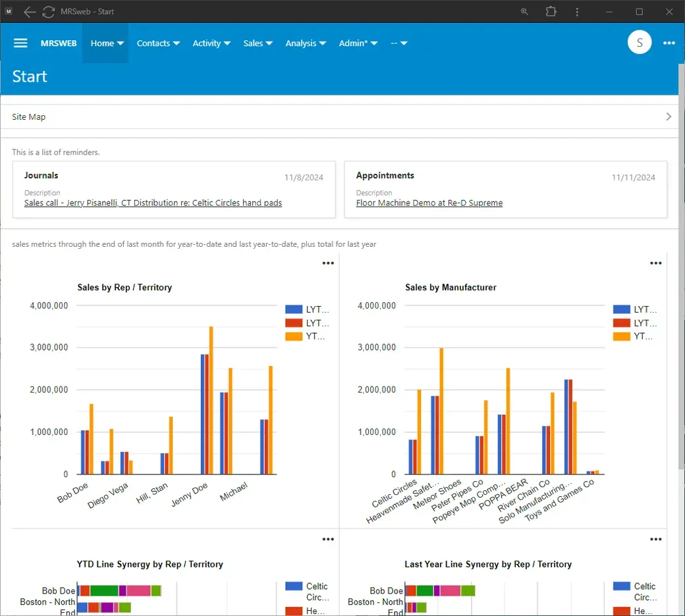Open the Jerry Pisanelli sales call journal link
The width and height of the screenshot is (685, 616).
pyautogui.click(x=153, y=203)
